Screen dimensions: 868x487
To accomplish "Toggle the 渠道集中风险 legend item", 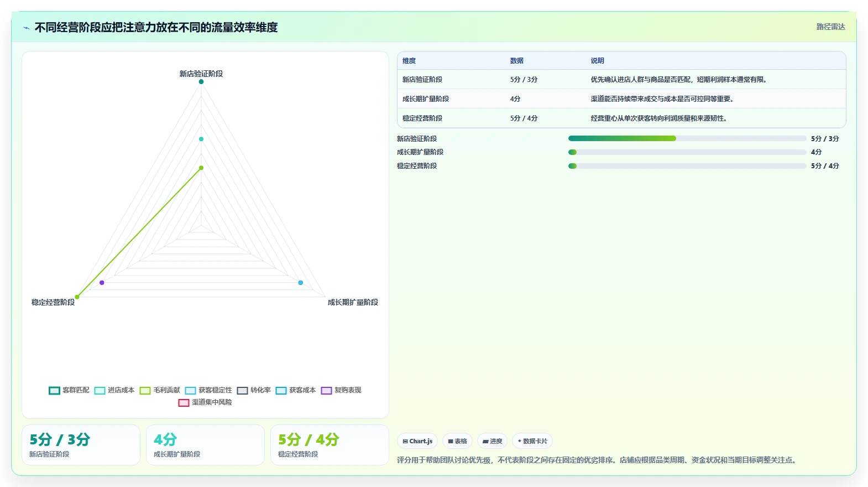I will pos(205,402).
